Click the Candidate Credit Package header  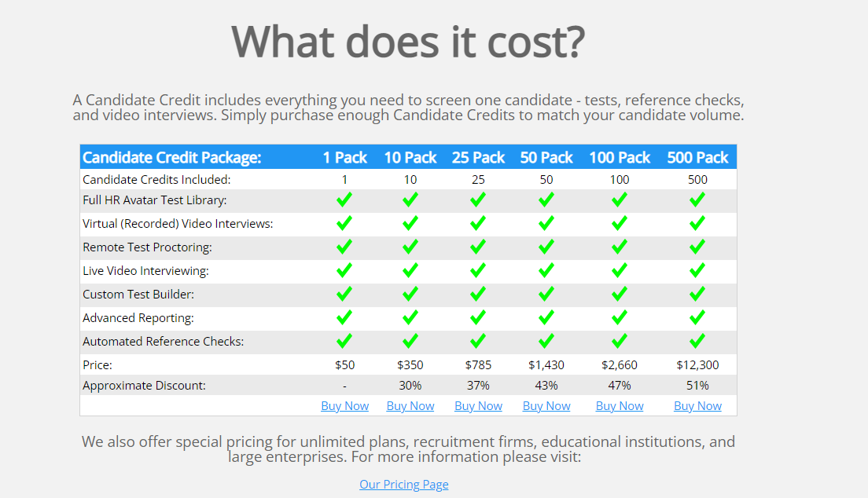pyautogui.click(x=171, y=157)
